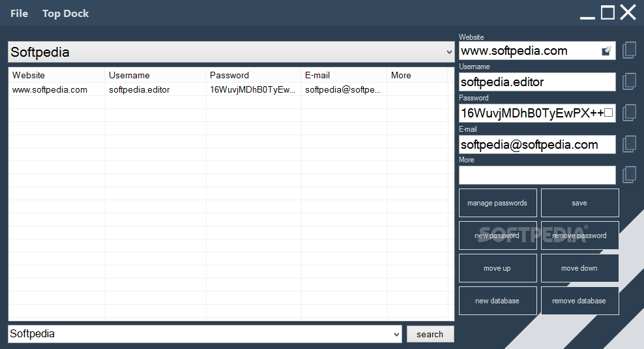Expand the Softpedia database dropdown at top
This screenshot has height=349, width=644.
pos(449,52)
